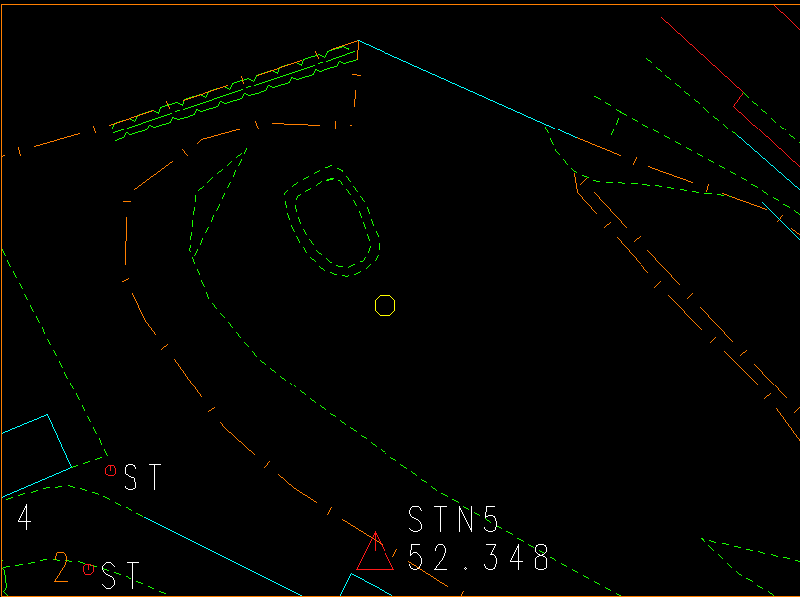Select the green dashed triangle left of oval

pos(213,207)
